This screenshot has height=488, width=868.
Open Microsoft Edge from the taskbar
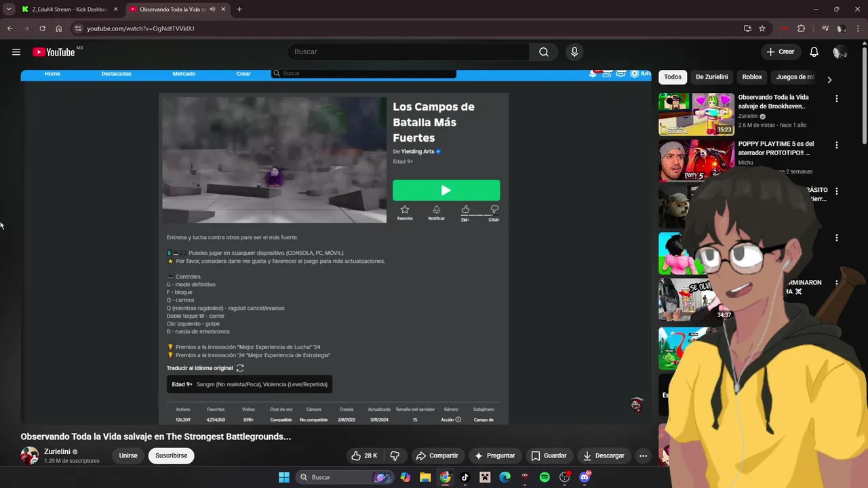505,477
